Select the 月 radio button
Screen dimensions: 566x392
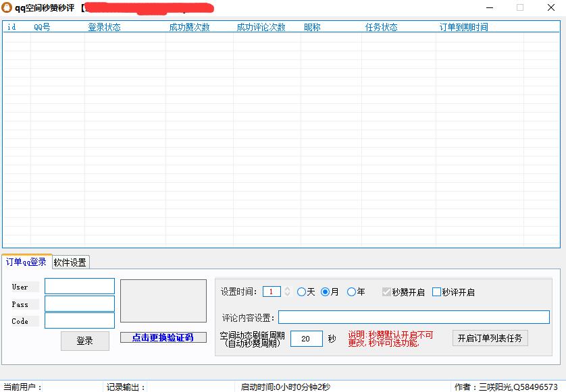[326, 292]
